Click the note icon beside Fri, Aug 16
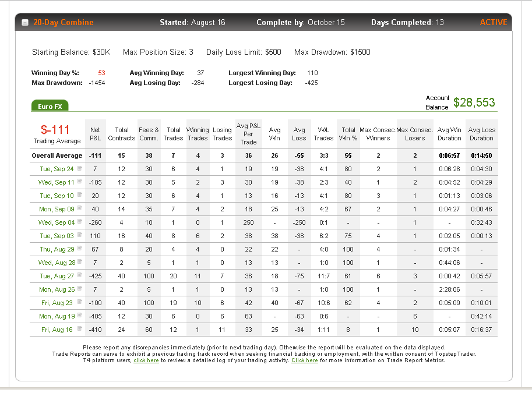This screenshot has height=400, width=532. [80, 329]
